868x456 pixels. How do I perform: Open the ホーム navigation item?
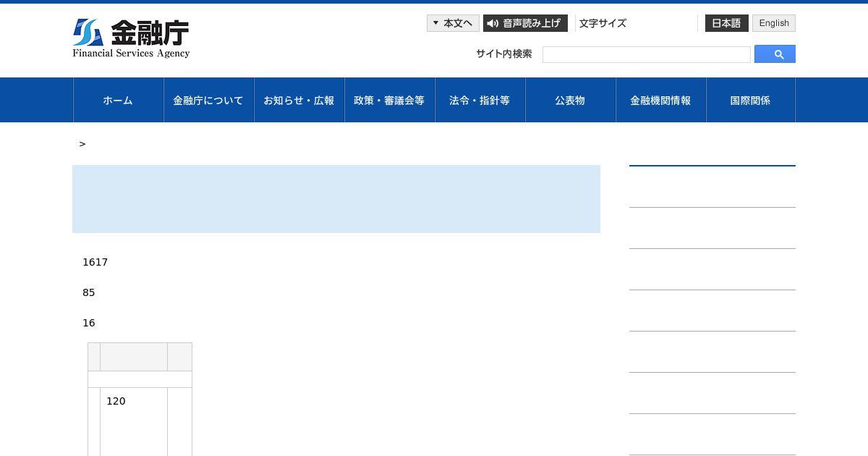tap(119, 100)
